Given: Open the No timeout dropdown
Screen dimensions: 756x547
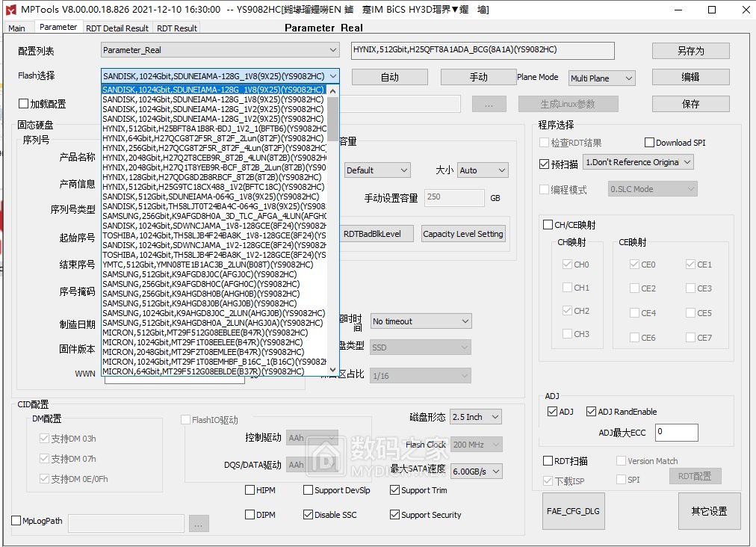Looking at the screenshot, I should pyautogui.click(x=421, y=321).
